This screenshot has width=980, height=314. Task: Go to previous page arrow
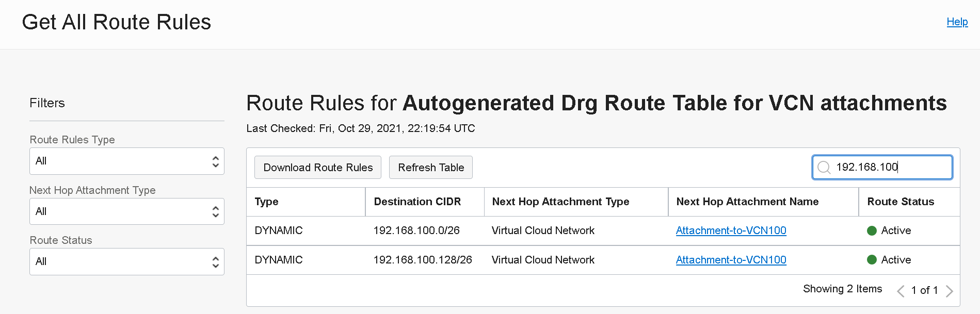click(901, 291)
